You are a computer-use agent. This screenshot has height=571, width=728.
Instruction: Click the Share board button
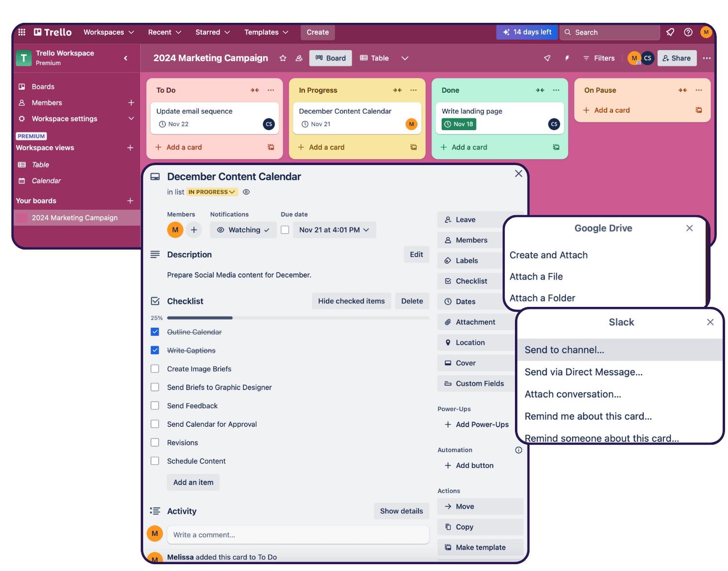tap(677, 58)
